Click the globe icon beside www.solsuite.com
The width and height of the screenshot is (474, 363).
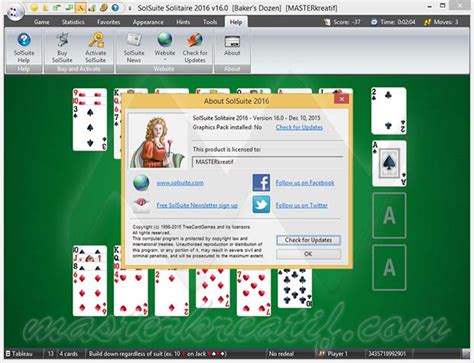click(x=141, y=183)
